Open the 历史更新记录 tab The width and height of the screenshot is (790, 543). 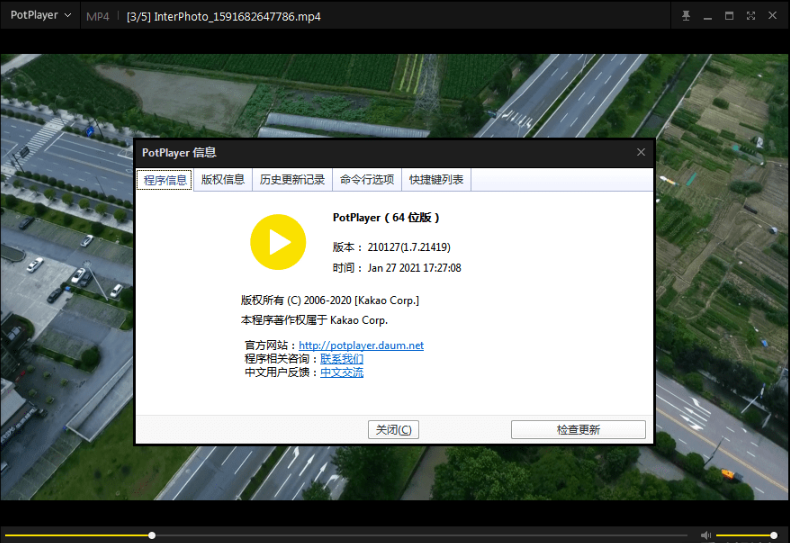(x=292, y=180)
